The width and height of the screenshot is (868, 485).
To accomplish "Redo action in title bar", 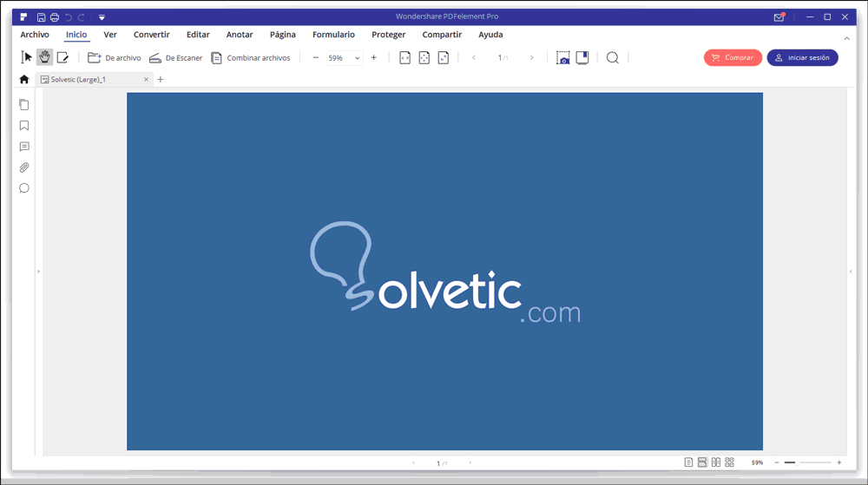I will (81, 17).
